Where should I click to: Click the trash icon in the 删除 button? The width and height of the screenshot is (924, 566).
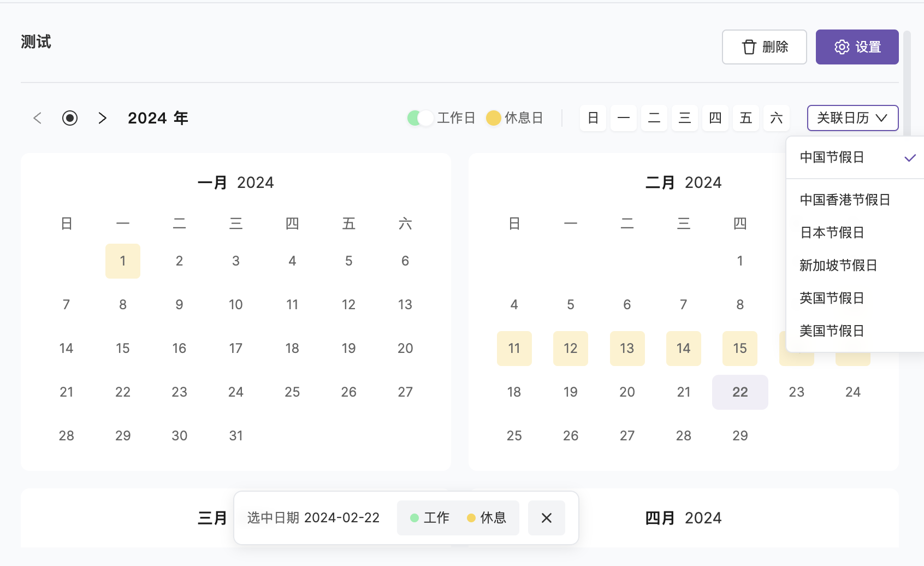[749, 47]
